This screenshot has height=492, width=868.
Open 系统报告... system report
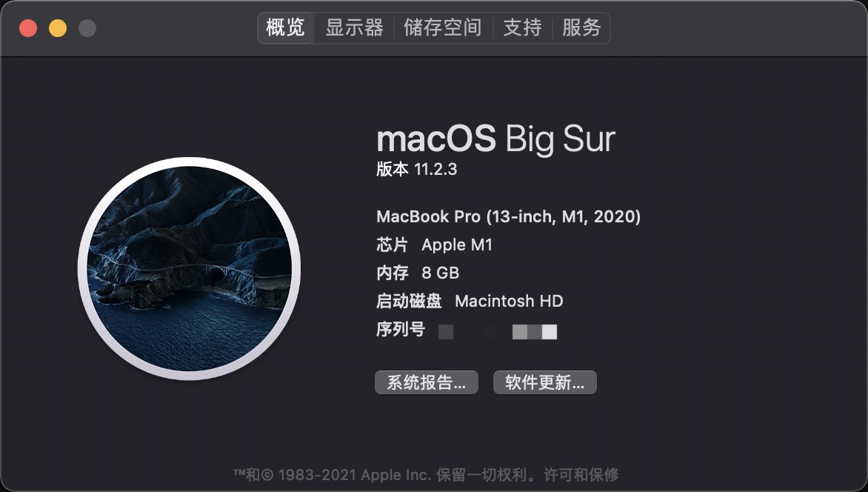click(x=427, y=382)
